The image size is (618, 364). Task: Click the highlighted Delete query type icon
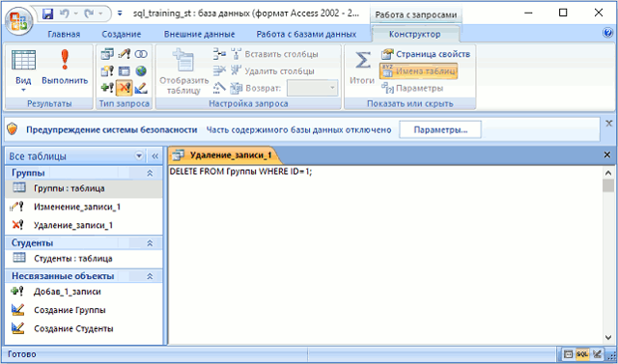click(x=124, y=88)
